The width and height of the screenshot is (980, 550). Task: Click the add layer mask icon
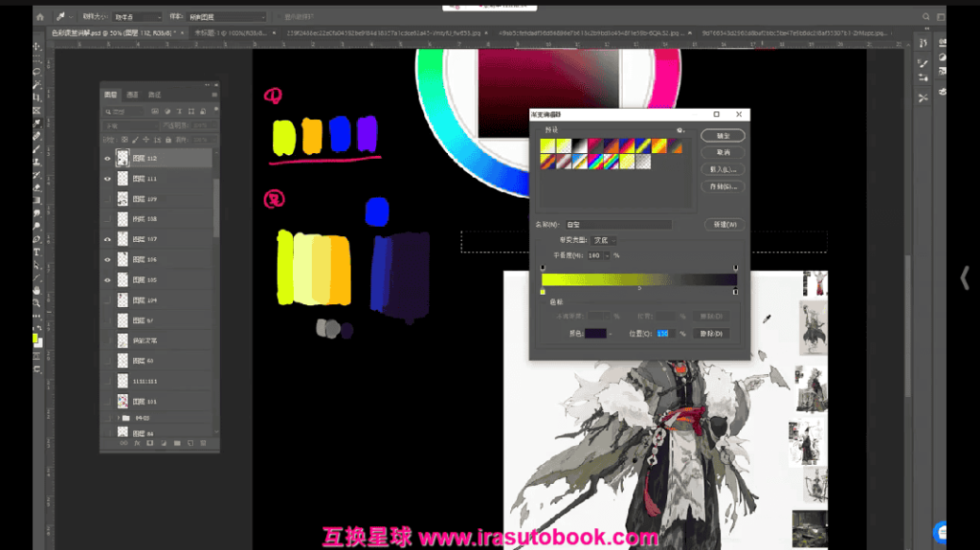coord(150,443)
